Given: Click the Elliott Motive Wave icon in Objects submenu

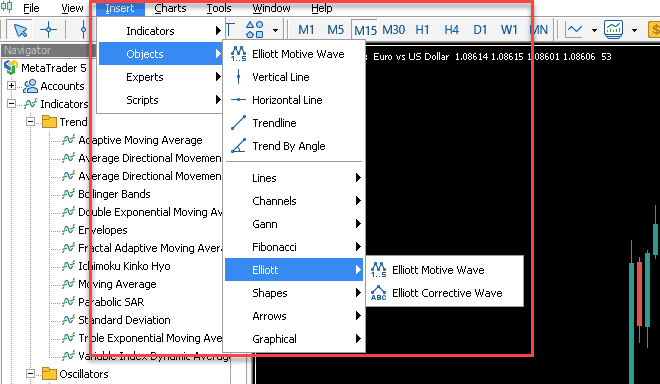Looking at the screenshot, I should click(238, 54).
